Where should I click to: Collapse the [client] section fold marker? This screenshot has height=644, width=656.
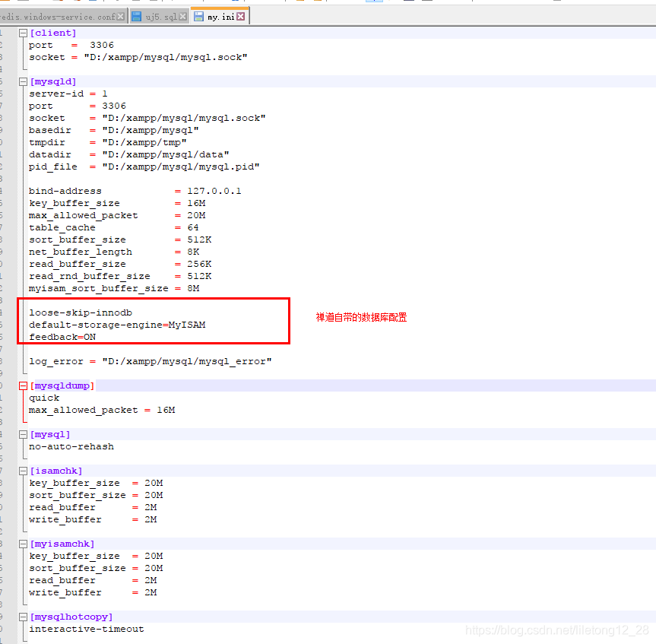[23, 33]
